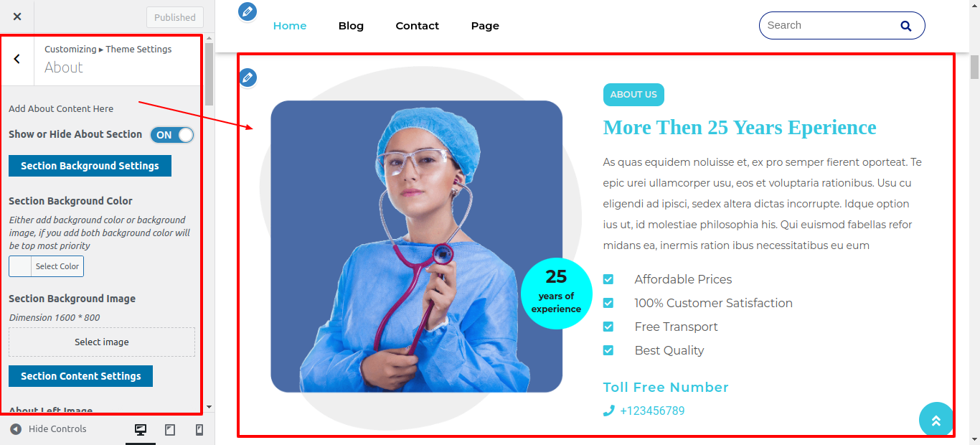
Task: Click the pencil edit icon beside the nav menu
Action: coord(248,11)
